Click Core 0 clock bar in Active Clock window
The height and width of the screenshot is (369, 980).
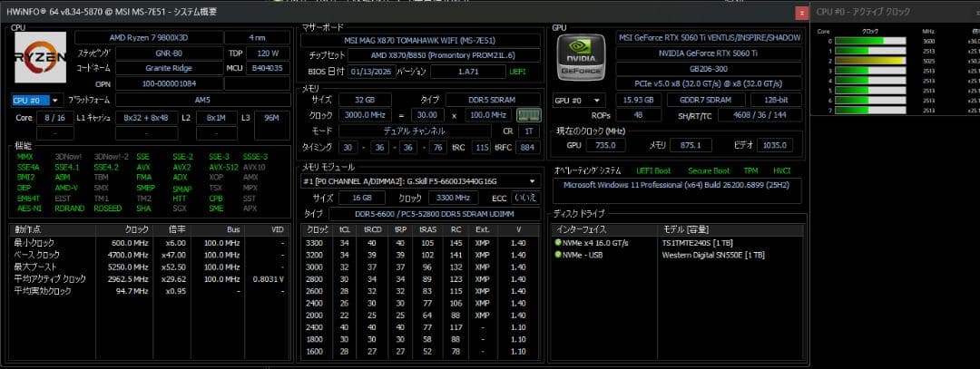870,41
